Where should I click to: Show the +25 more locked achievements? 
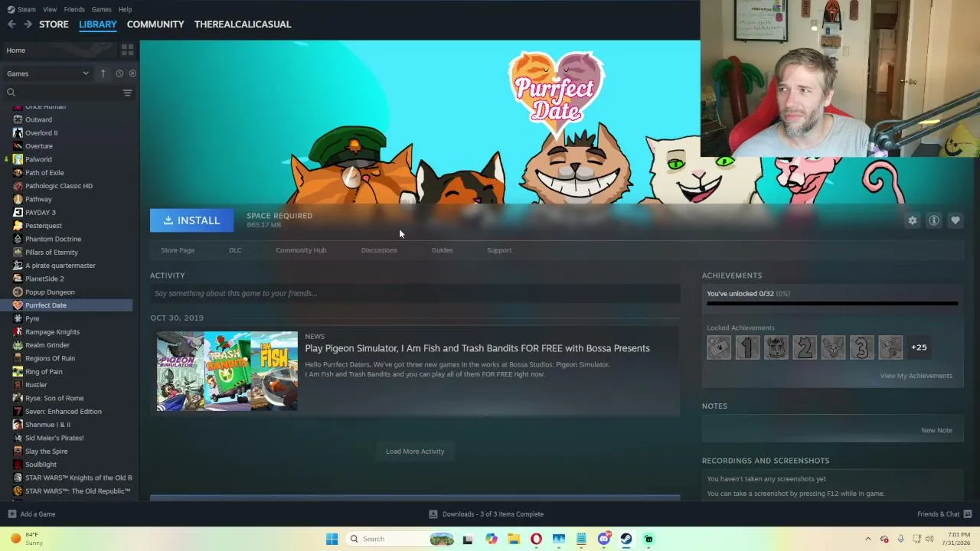[x=919, y=347]
